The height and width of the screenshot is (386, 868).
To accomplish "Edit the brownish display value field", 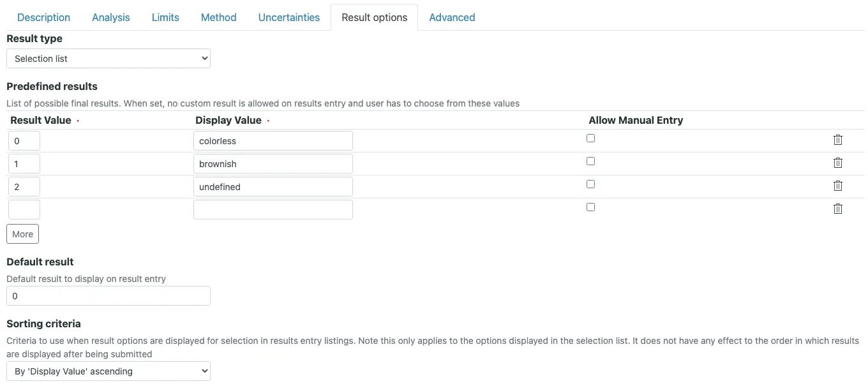I will 273,164.
